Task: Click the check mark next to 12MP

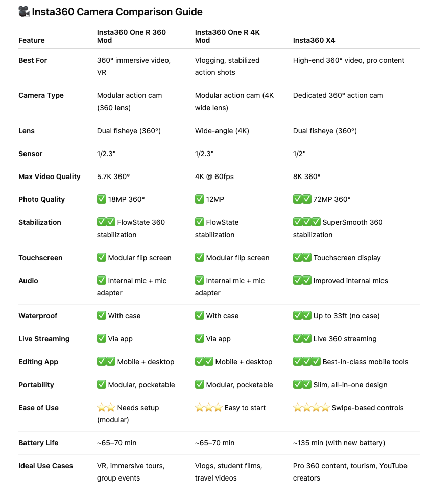Action: coord(200,199)
